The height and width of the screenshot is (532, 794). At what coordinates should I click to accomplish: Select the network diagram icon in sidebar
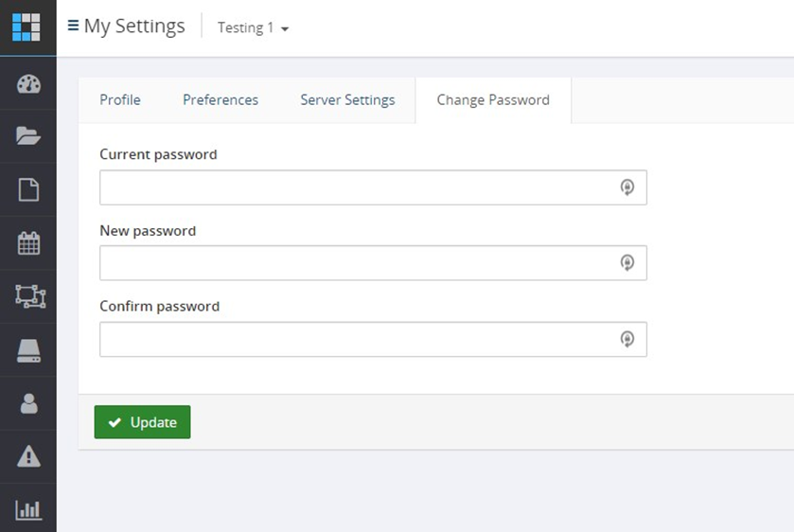click(30, 296)
